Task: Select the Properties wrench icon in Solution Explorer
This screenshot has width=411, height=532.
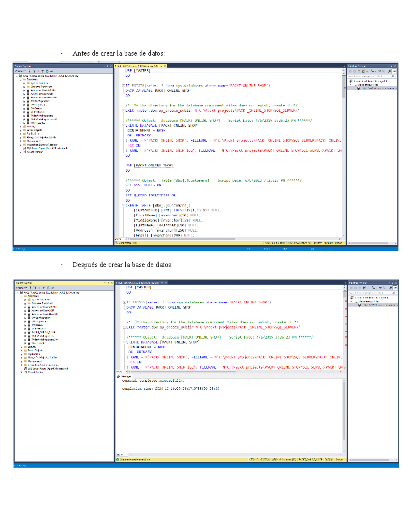Action: click(390, 71)
